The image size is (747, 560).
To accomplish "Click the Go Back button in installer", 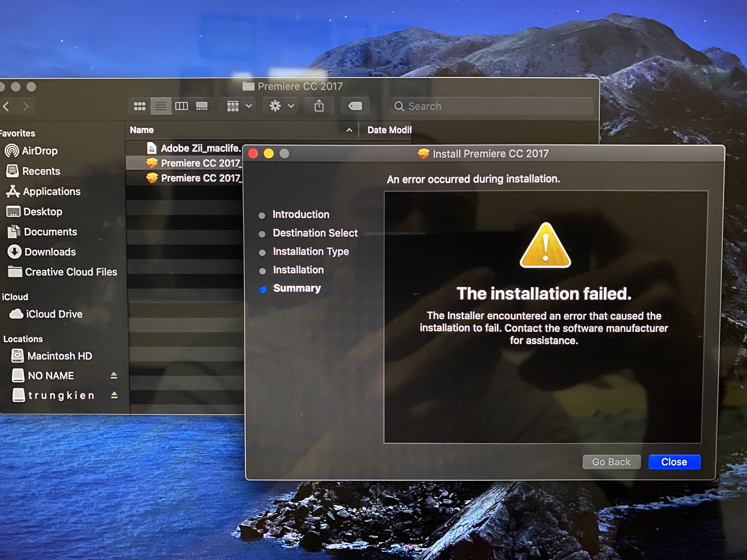I will coord(611,462).
